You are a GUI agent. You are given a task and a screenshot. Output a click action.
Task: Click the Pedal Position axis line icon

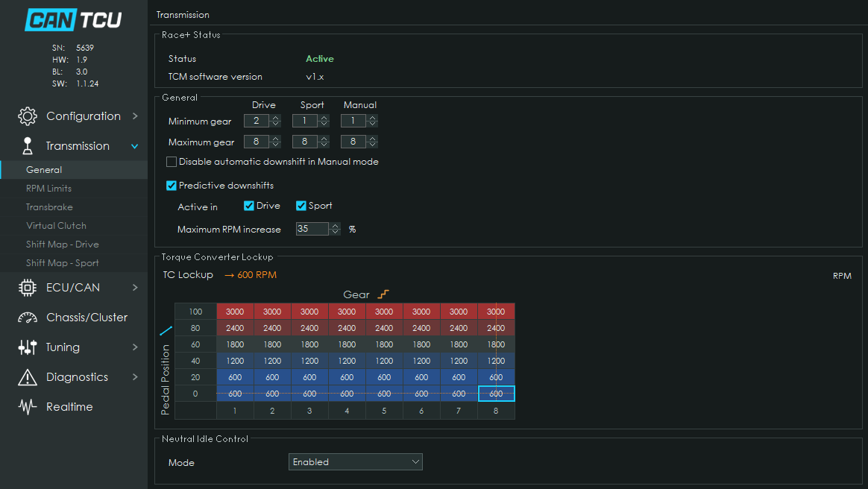pyautogui.click(x=166, y=331)
